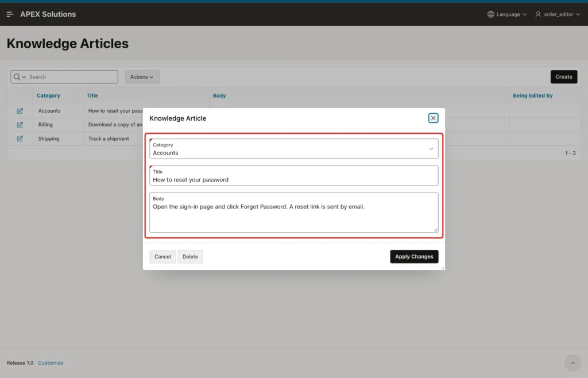Edit the Accounts row pencil icon
Viewport: 588px width, 378px height.
[20, 111]
